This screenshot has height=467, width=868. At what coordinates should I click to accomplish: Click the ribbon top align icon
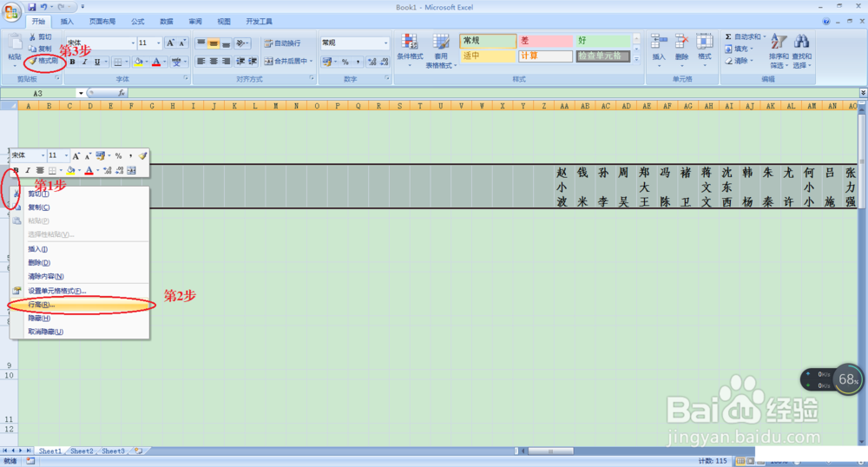[x=201, y=43]
